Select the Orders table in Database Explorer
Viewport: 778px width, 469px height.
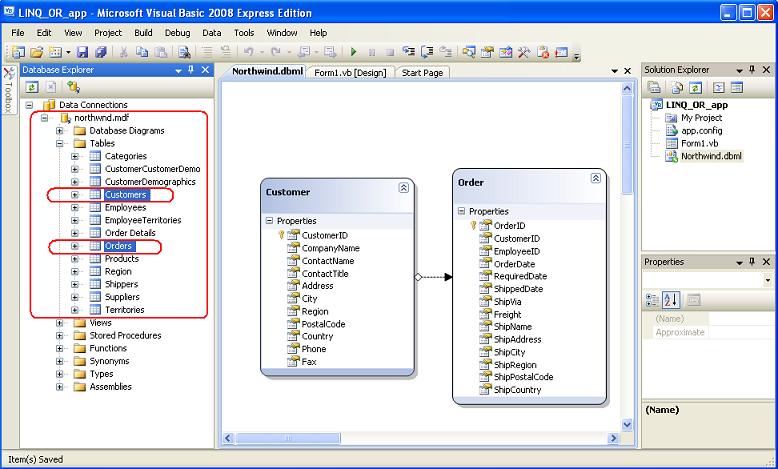click(118, 246)
